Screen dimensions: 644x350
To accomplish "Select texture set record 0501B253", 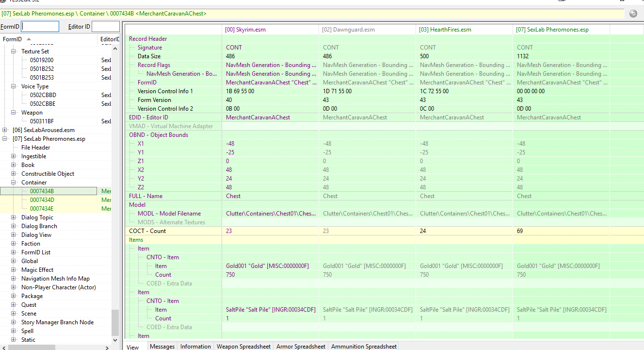I will pos(42,78).
